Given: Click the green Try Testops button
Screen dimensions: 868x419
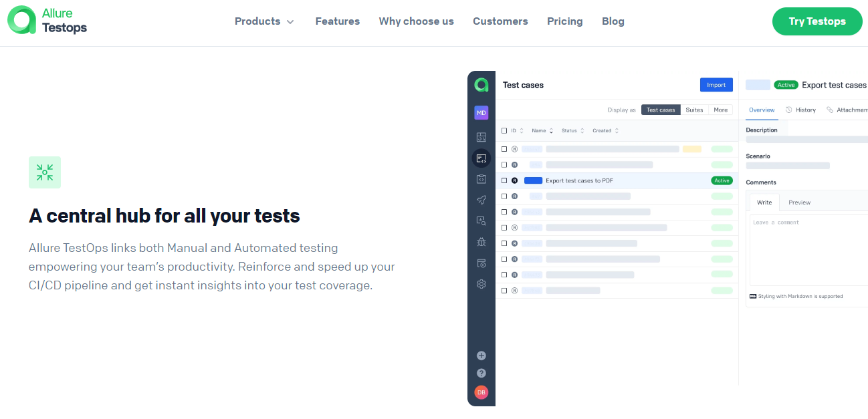Looking at the screenshot, I should click(817, 21).
